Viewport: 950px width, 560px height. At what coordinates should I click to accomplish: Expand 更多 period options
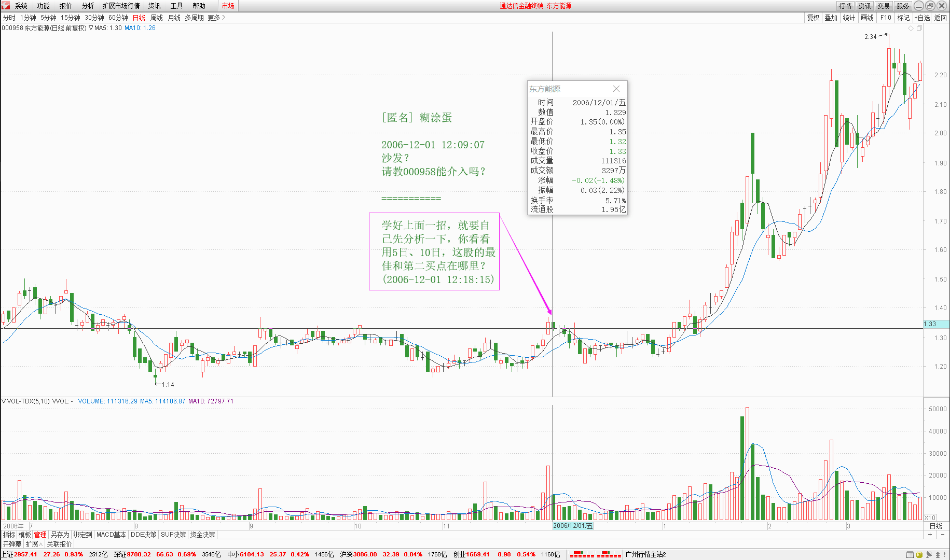[x=216, y=18]
